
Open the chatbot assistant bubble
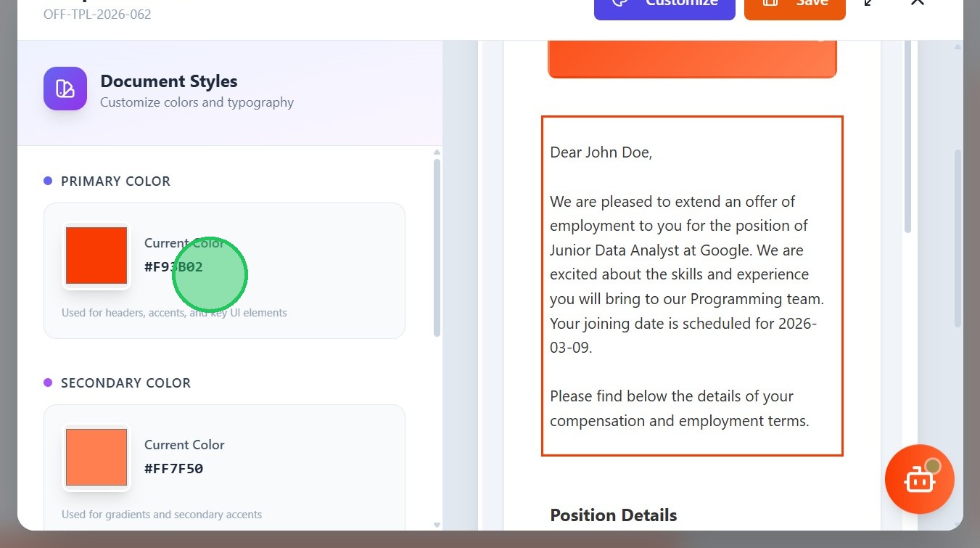(919, 479)
